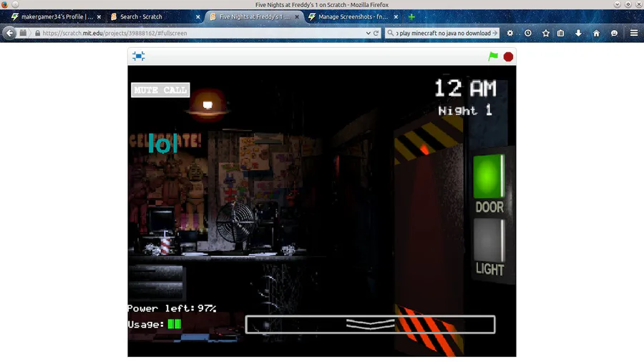644x362 pixels.
Task: Open camera monitor with bottom chevron bar
Action: click(x=370, y=324)
